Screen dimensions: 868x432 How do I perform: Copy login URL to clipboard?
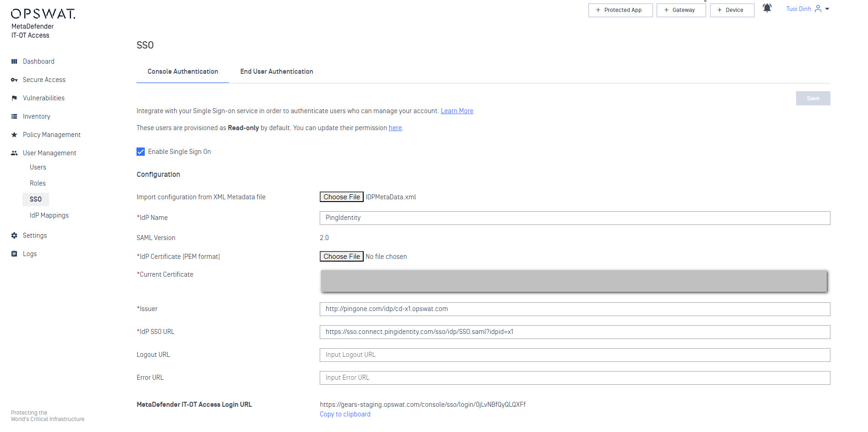coord(345,414)
